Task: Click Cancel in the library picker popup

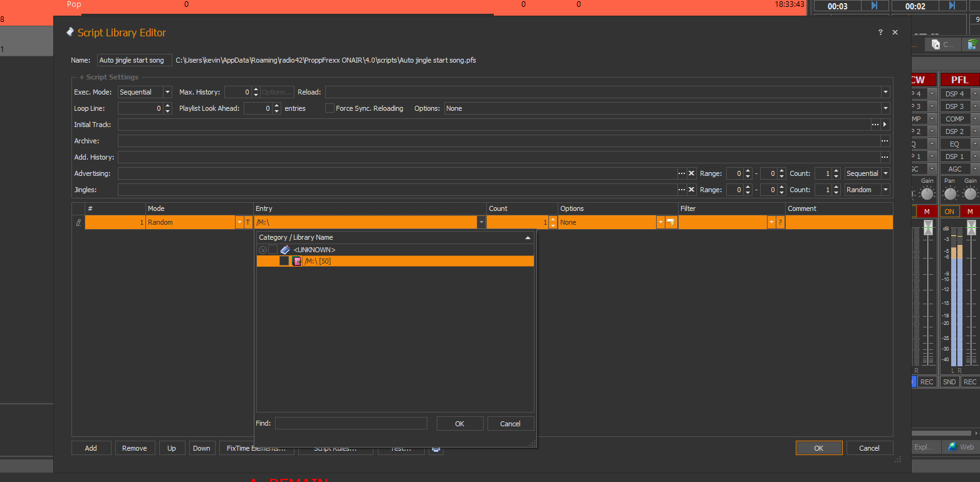Action: (510, 424)
